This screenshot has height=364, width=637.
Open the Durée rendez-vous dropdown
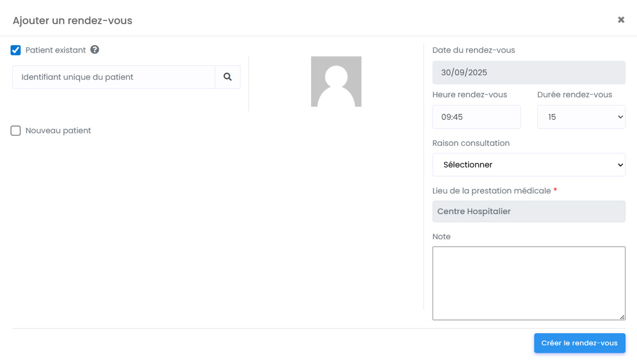pyautogui.click(x=581, y=117)
